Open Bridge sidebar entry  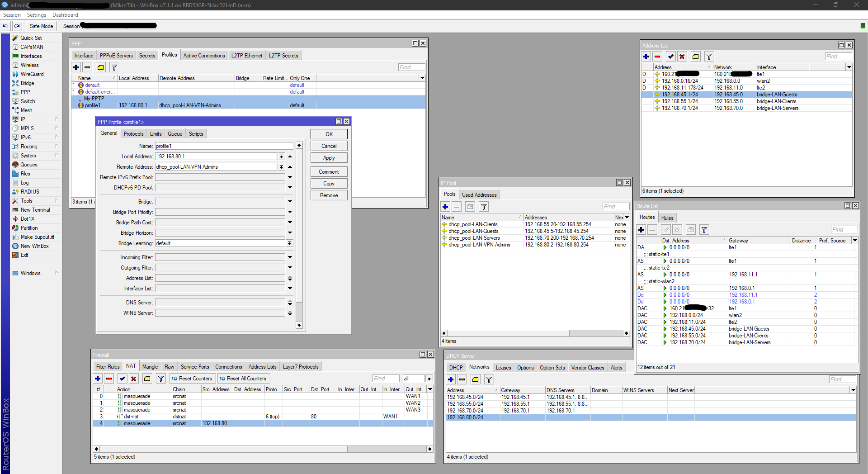(27, 83)
